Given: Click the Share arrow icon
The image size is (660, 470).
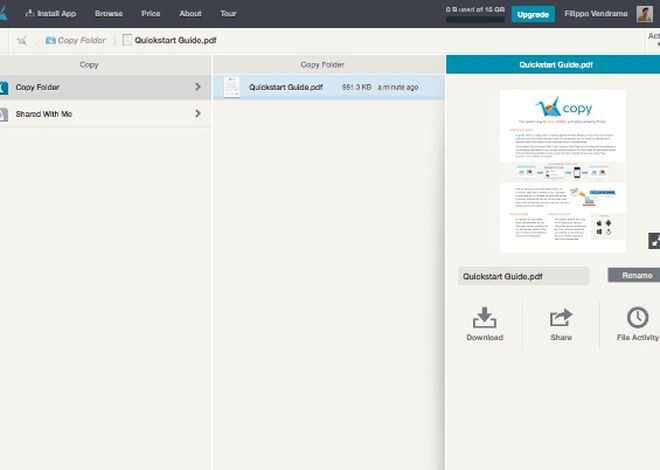Looking at the screenshot, I should (x=561, y=318).
